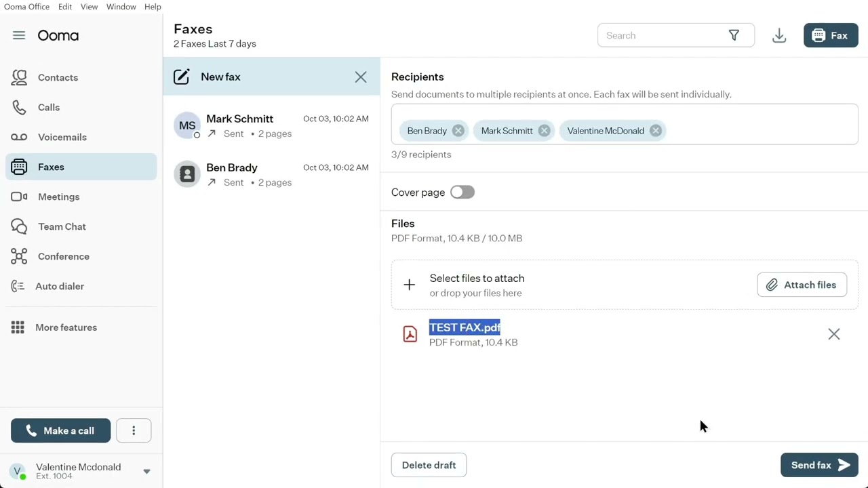Open the Auto dialer section
The height and width of the screenshot is (488, 868).
pyautogui.click(x=81, y=286)
